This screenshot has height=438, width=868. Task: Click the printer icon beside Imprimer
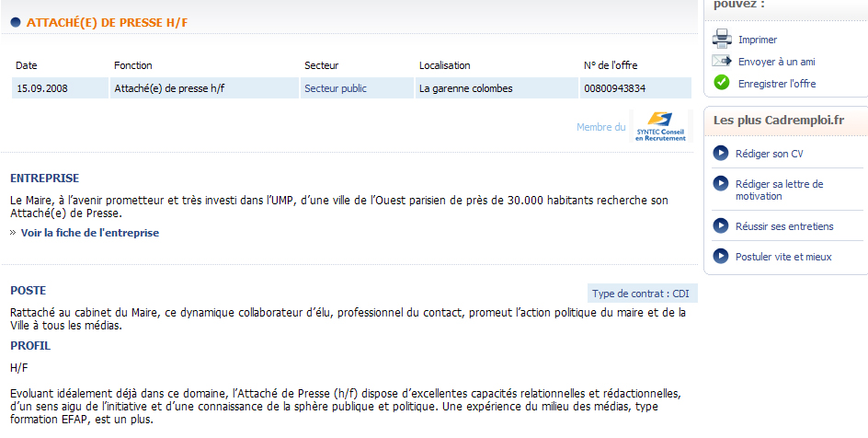(722, 39)
